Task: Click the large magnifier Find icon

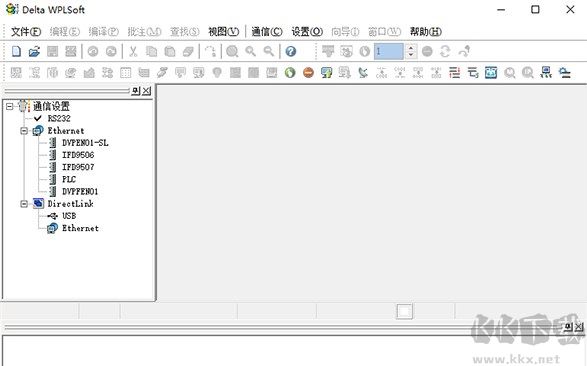Action: pos(232,51)
